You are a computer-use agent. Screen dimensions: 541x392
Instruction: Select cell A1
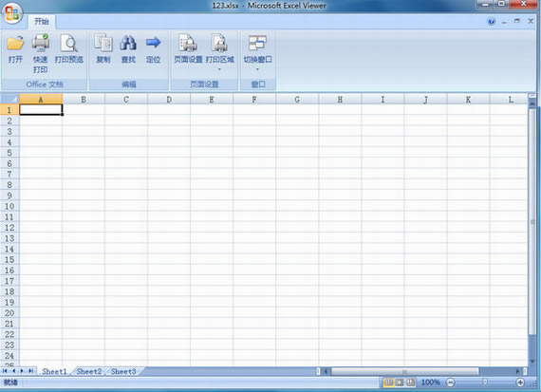(41, 110)
